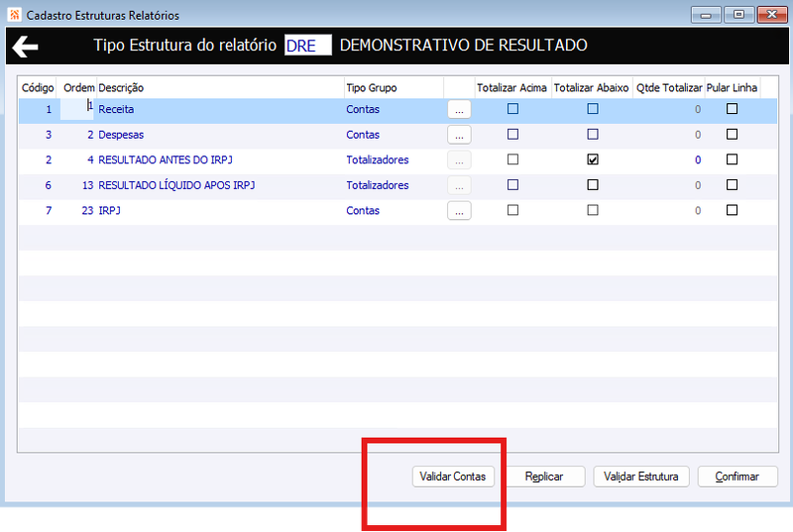
Task: Click the Validar Contas button
Action: [x=453, y=477]
